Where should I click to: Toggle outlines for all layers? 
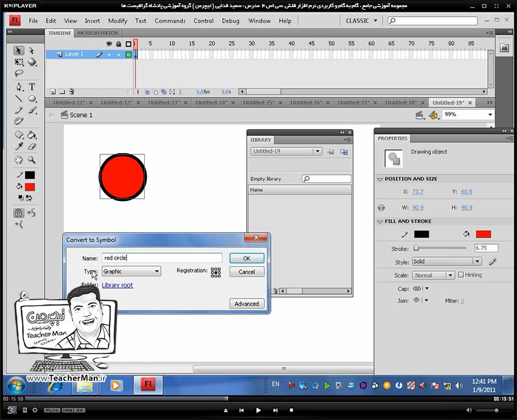tap(128, 44)
